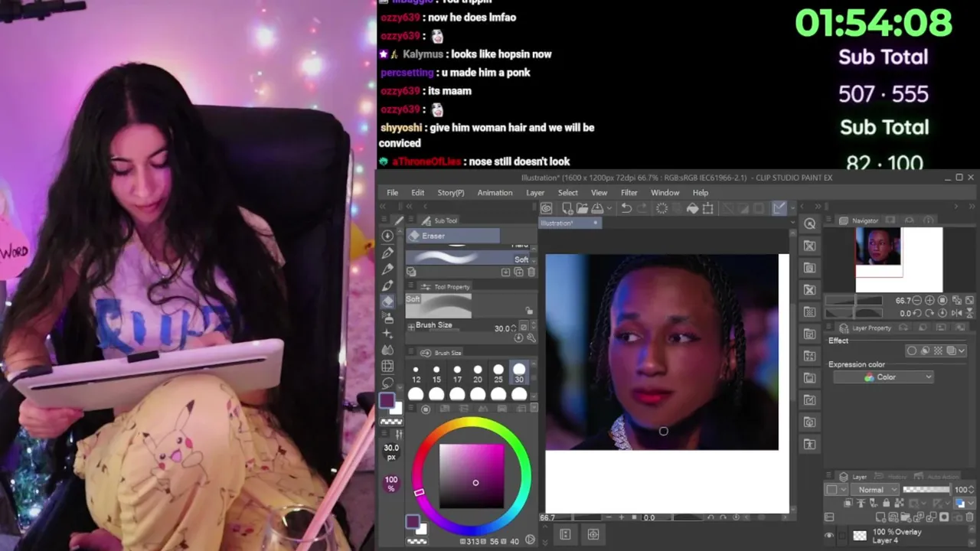Select brush size preset 25
Viewport: 980px width, 551px height.
pyautogui.click(x=498, y=373)
